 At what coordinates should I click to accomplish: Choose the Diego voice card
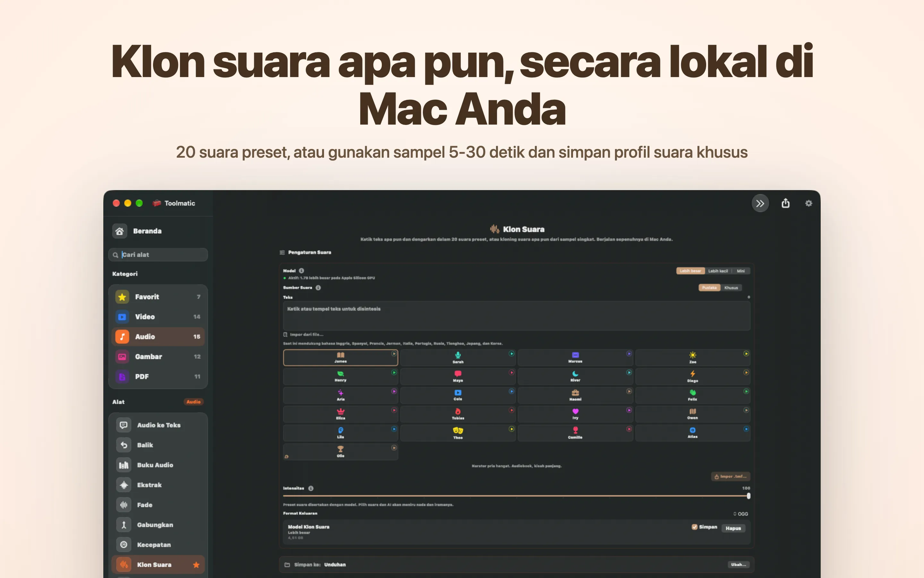click(693, 376)
